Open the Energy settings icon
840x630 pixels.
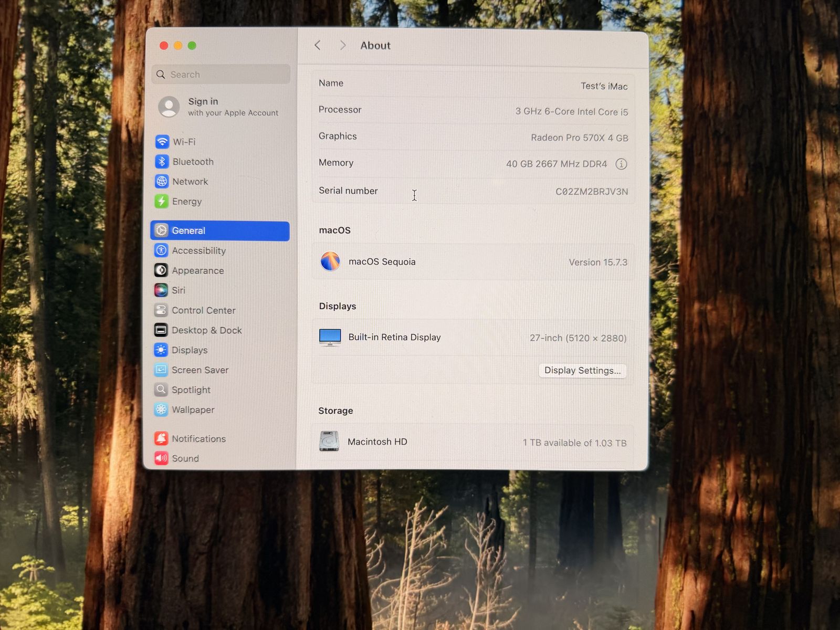tap(162, 202)
